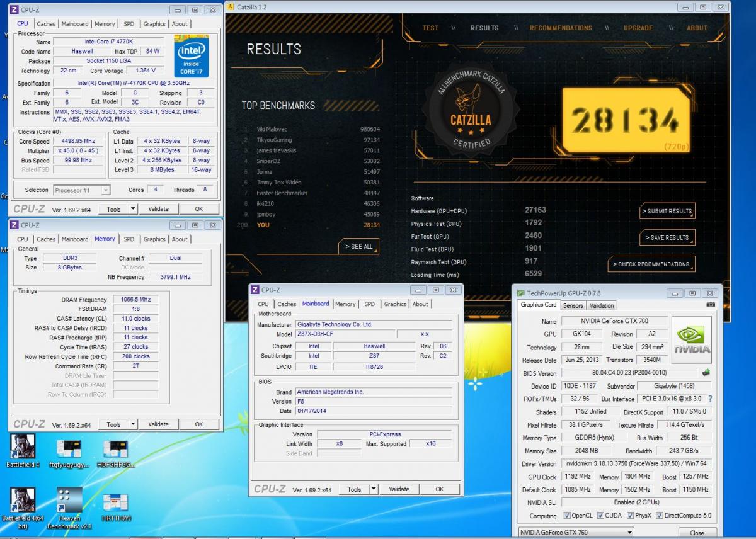The height and width of the screenshot is (539, 756).
Task: Click jpmboy row in top benchmarks
Action: 312,214
